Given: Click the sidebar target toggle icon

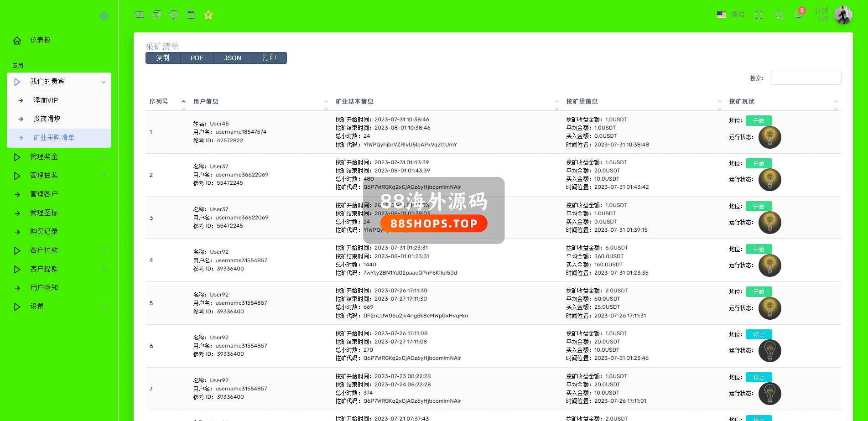Looking at the screenshot, I should (104, 16).
